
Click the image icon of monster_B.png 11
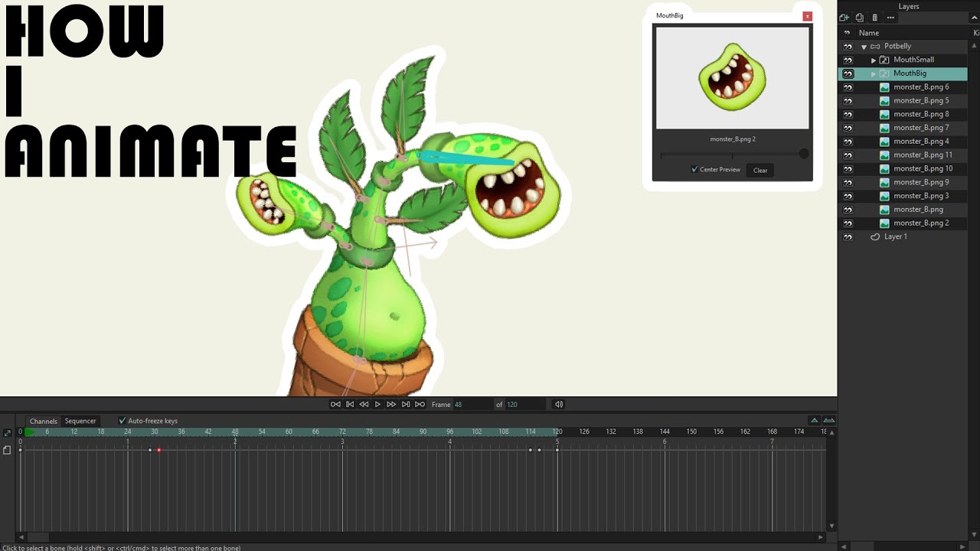pyautogui.click(x=884, y=155)
